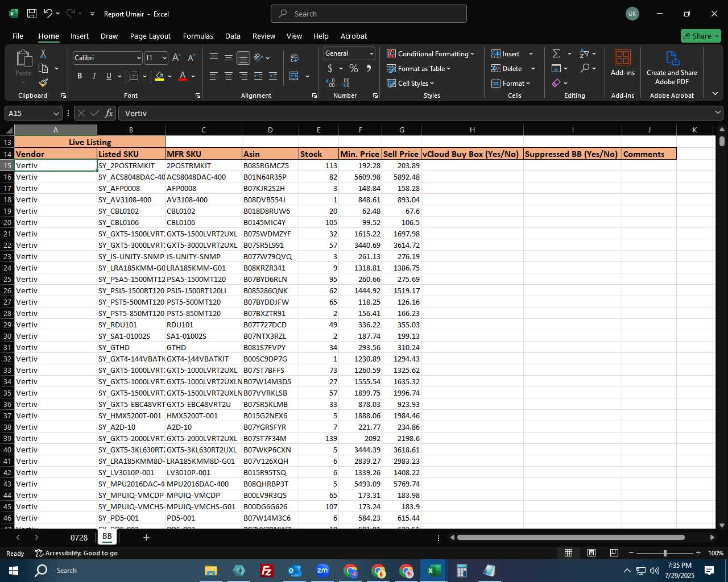Click the Format Painter brush icon
This screenshot has height=582, width=728.
[43, 82]
